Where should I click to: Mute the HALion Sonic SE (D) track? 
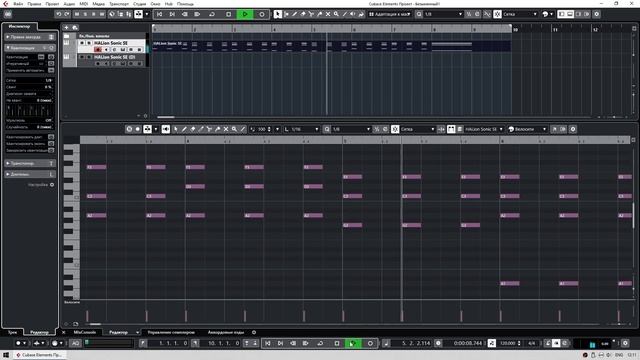[x=82, y=57]
